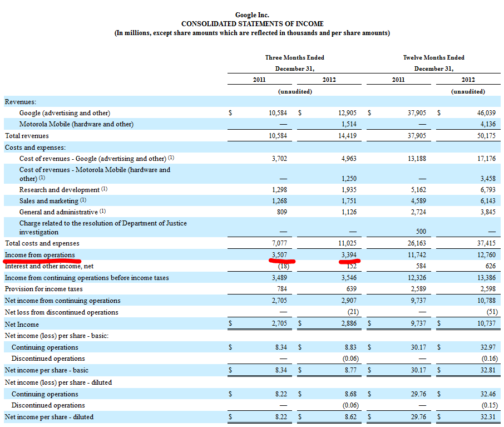Select the '11,742' income from operations value

pos(417,255)
